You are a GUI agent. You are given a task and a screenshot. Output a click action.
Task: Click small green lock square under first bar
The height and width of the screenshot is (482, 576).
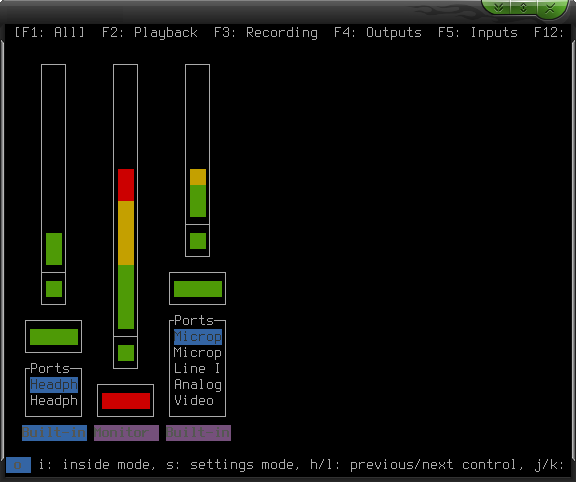pos(54,289)
